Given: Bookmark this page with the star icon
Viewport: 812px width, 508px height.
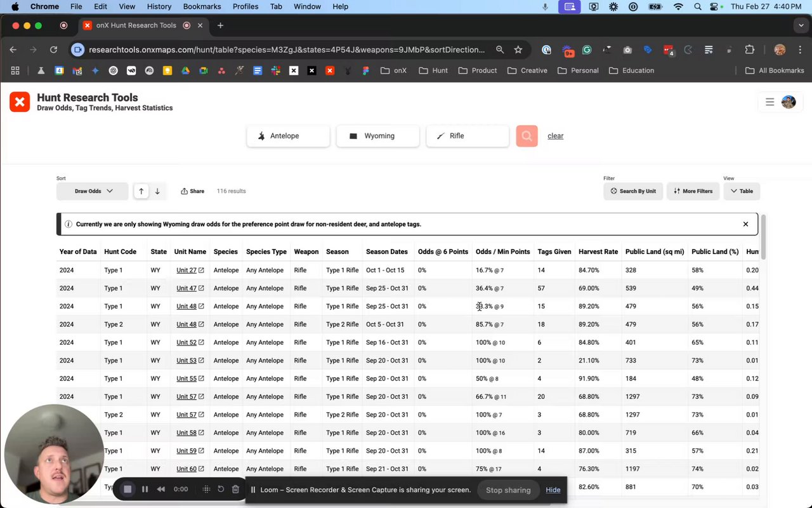Looking at the screenshot, I should [518, 50].
